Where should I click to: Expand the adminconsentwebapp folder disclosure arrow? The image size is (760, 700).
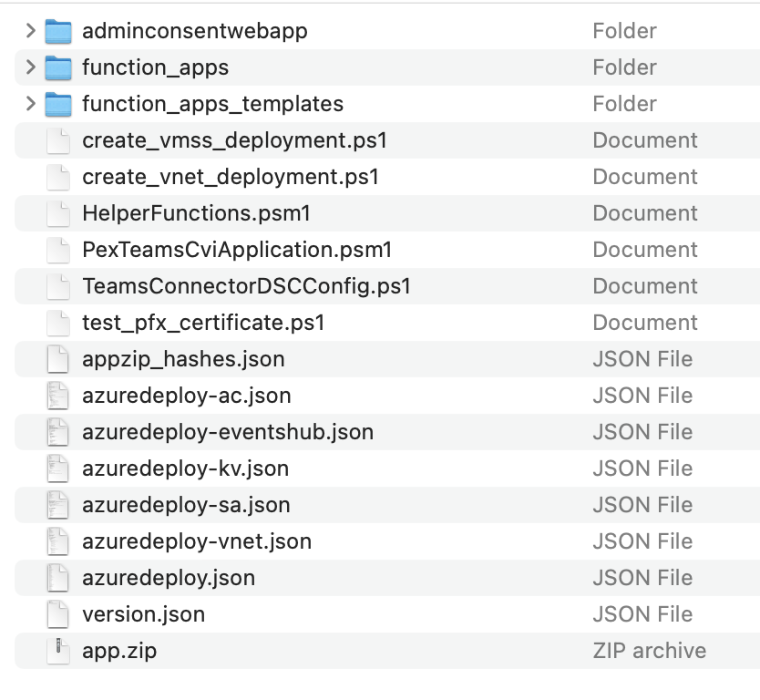click(31, 31)
